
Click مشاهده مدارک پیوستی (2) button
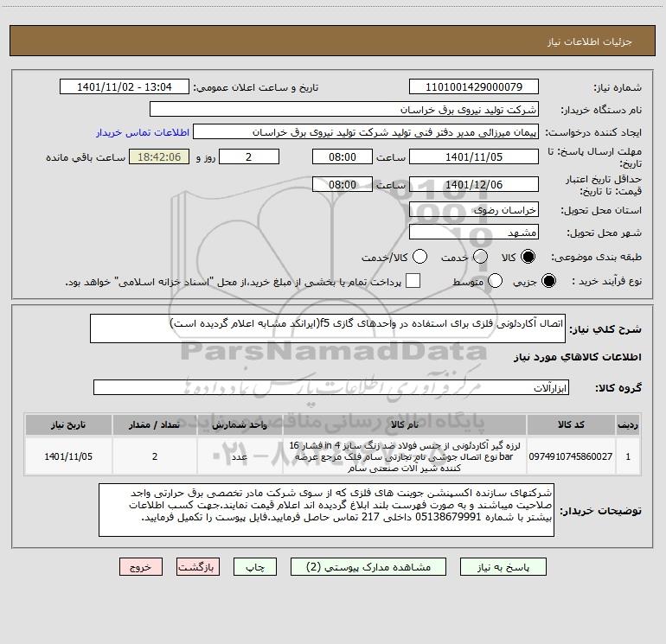click(x=368, y=567)
